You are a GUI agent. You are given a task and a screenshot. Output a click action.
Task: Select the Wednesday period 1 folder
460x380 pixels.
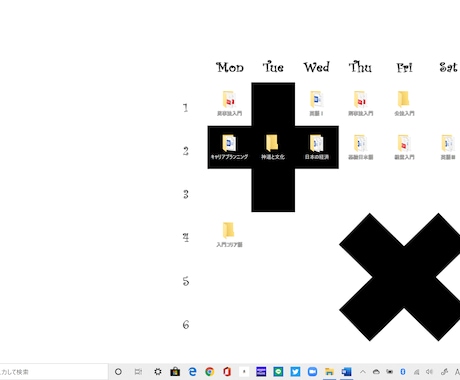tap(316, 103)
